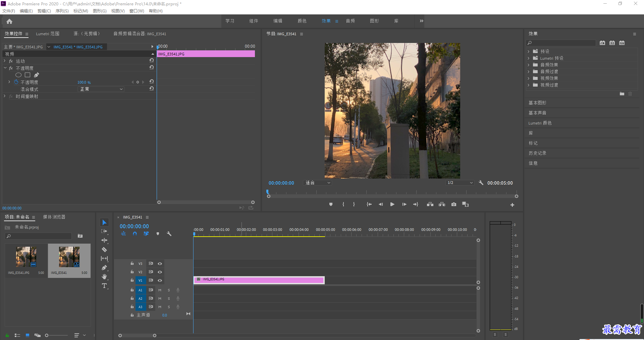Mark In point in program monitor

(x=343, y=204)
